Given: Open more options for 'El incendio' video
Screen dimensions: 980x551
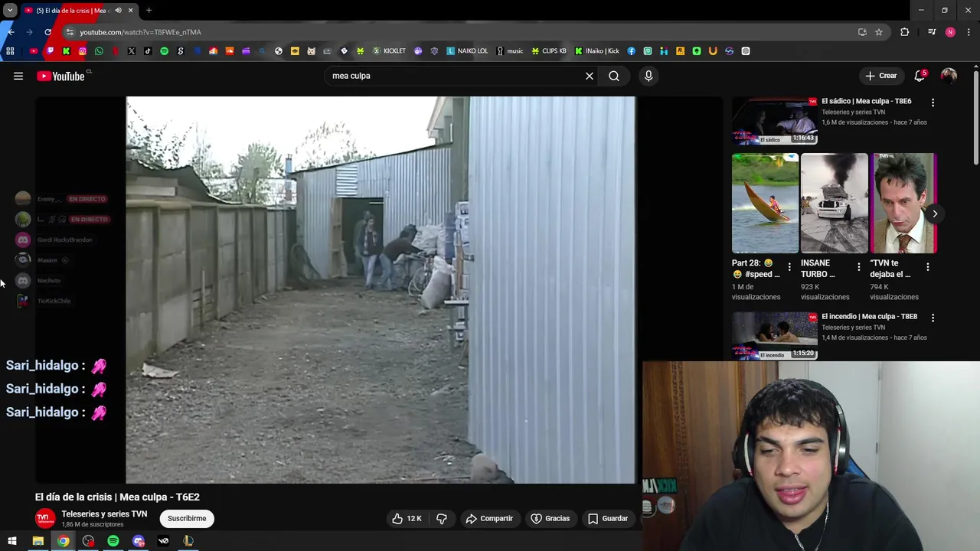Looking at the screenshot, I should 933,317.
